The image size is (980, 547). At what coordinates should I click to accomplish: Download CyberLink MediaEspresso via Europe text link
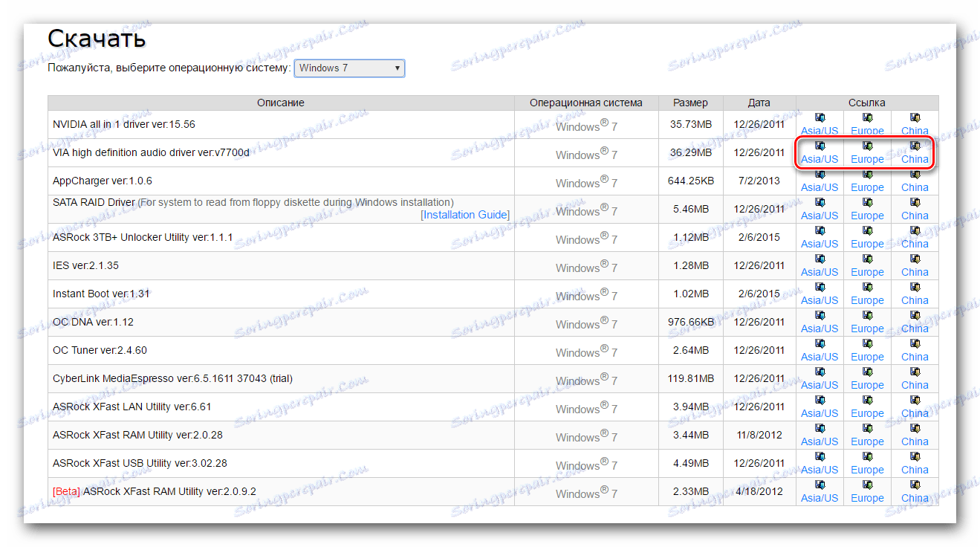point(867,385)
